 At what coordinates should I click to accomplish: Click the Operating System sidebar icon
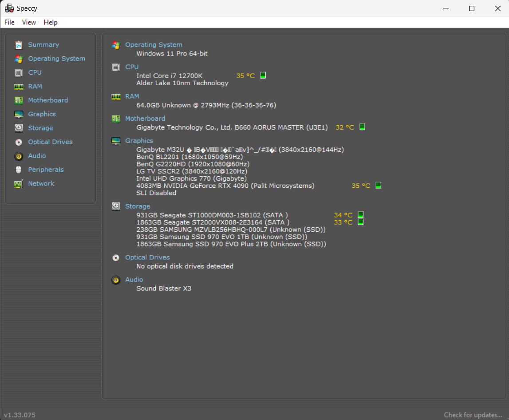pos(19,59)
